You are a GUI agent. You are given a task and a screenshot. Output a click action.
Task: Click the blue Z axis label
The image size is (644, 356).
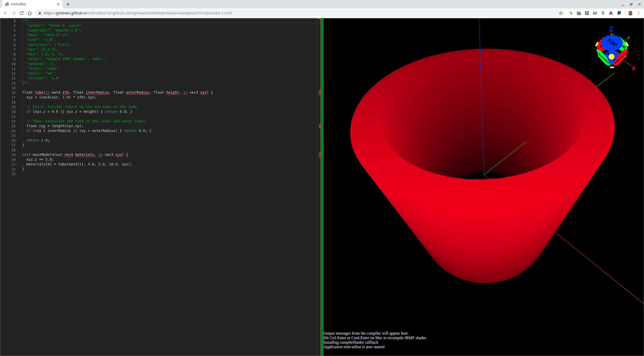(611, 29)
